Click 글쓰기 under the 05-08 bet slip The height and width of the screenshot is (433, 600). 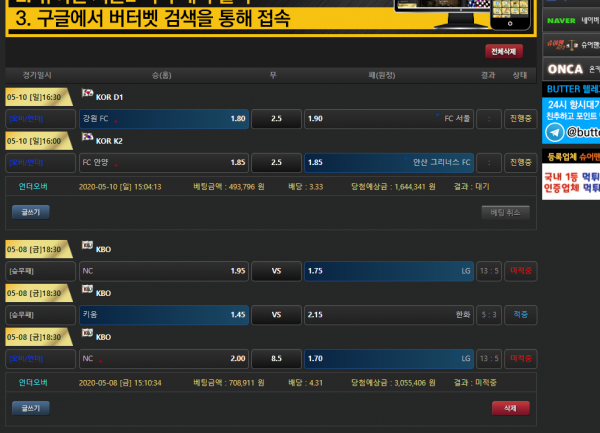tap(29, 408)
